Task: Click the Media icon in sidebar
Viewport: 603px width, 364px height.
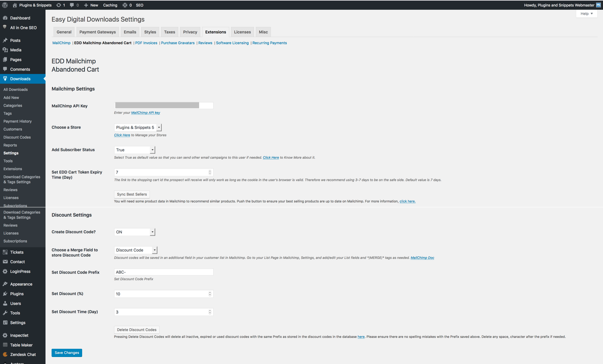Action: (5, 50)
